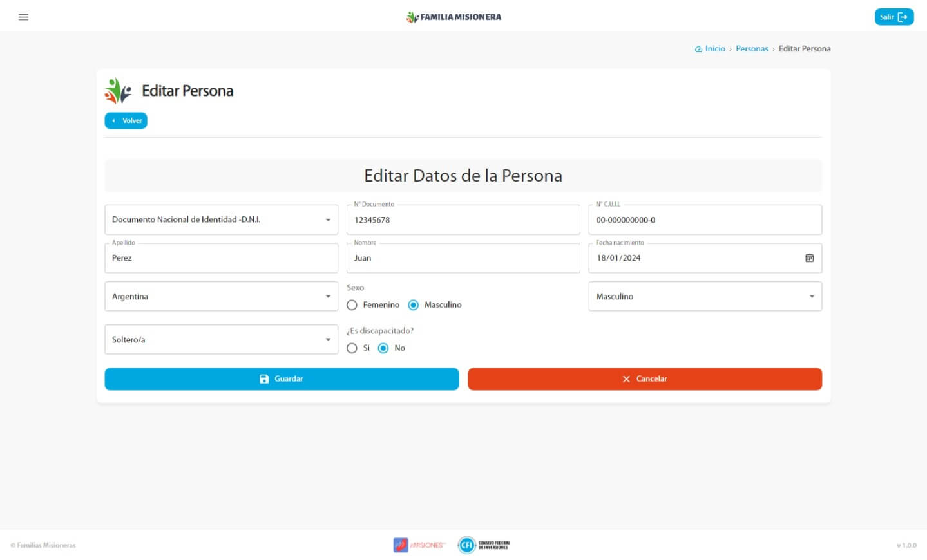
Task: Go to Personas breadcrumb link
Action: click(752, 49)
